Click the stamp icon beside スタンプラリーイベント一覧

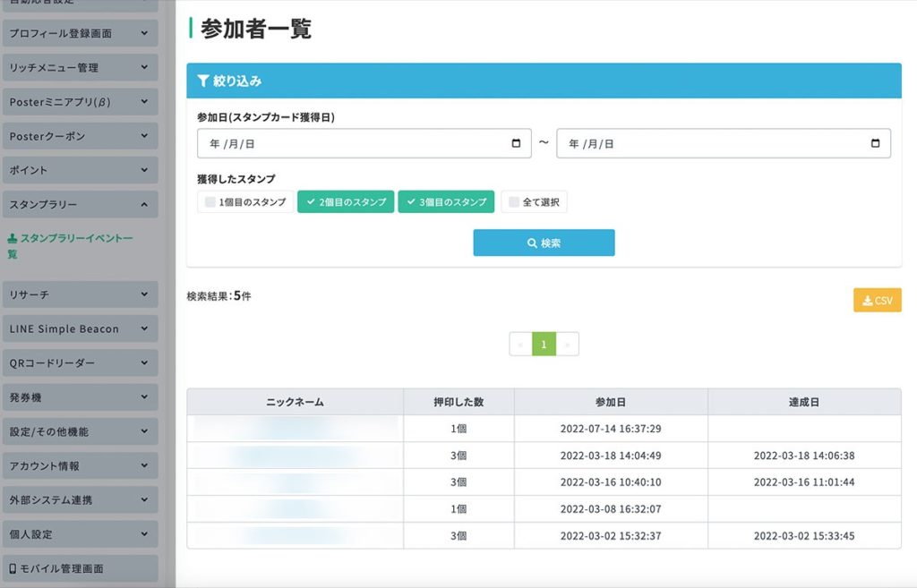[x=13, y=238]
